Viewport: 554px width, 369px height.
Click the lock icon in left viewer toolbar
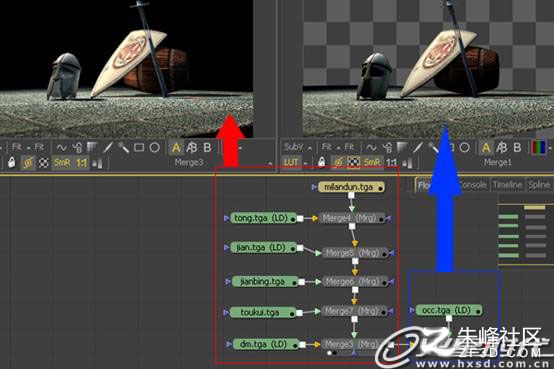pos(12,163)
